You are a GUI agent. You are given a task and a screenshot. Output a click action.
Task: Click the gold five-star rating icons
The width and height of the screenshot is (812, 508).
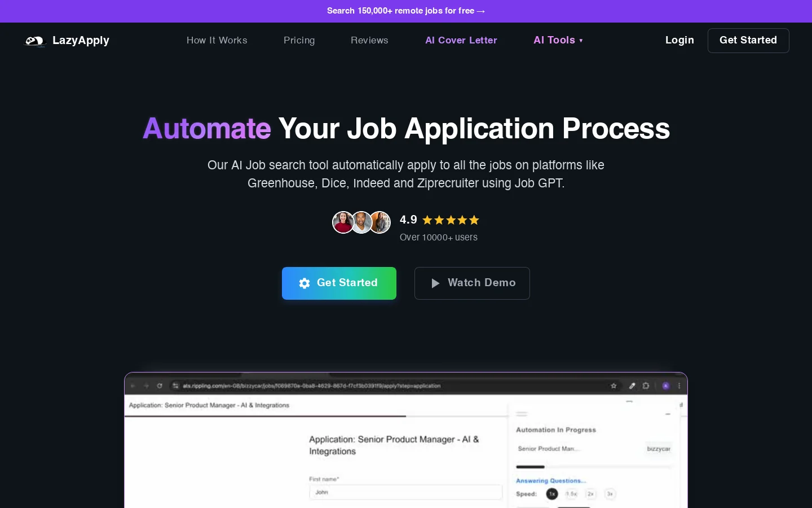pos(451,220)
